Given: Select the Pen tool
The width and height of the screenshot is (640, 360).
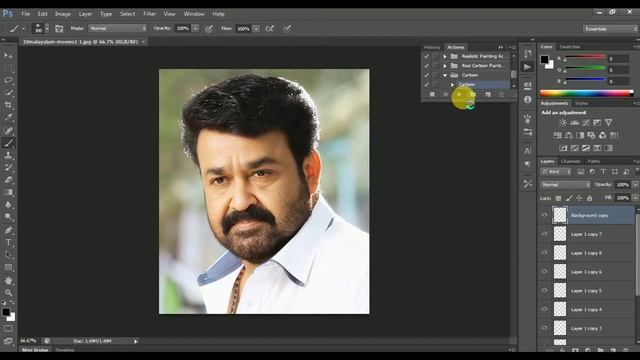Looking at the screenshot, I should click(8, 230).
